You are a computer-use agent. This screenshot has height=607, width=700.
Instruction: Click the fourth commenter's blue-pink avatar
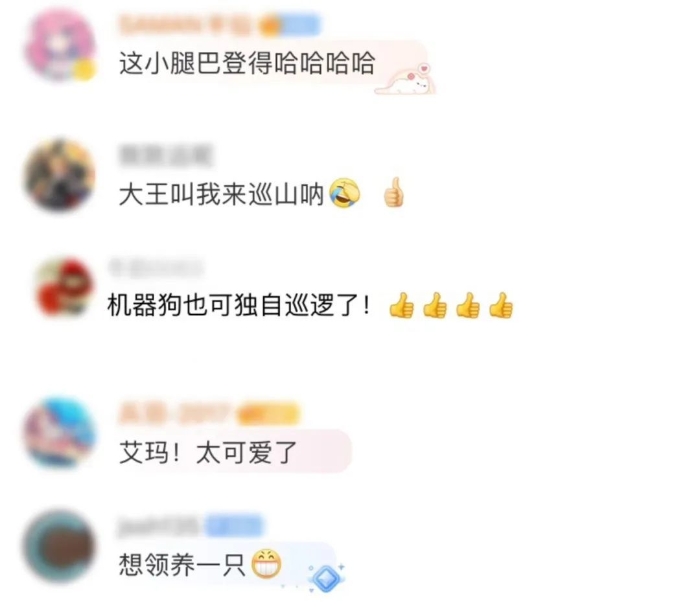[60, 432]
